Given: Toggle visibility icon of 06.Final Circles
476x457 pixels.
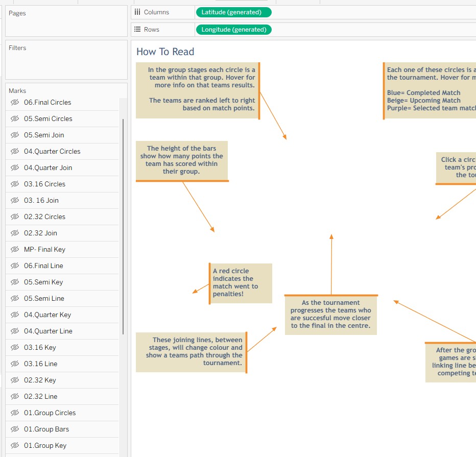Looking at the screenshot, I should pos(15,102).
